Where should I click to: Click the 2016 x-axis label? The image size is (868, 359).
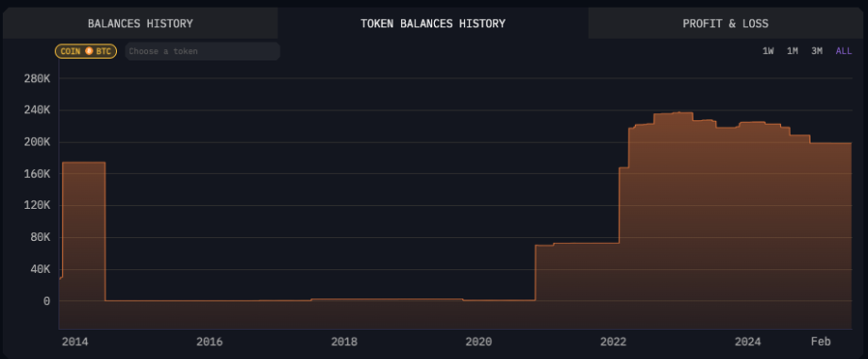[x=209, y=342]
